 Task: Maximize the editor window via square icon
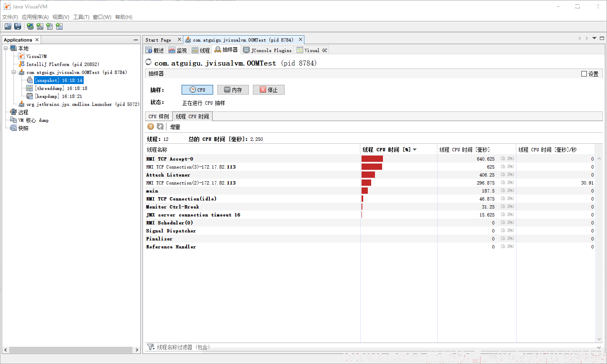[602, 38]
